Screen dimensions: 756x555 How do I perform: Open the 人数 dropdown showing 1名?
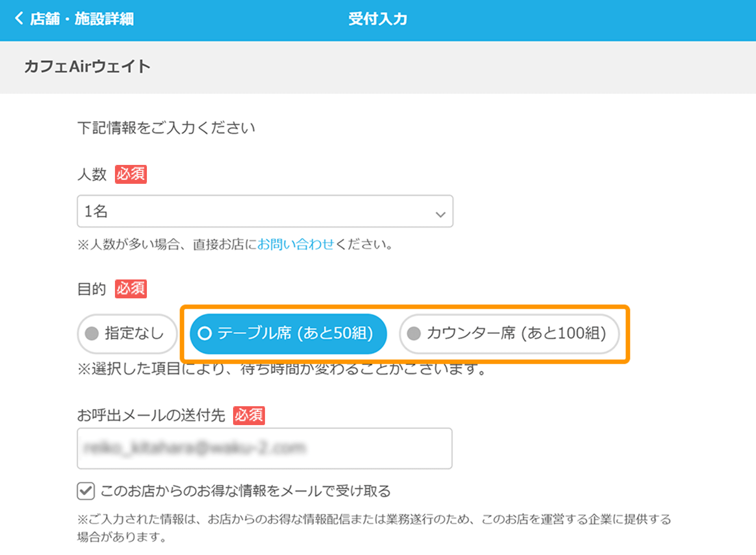click(265, 211)
